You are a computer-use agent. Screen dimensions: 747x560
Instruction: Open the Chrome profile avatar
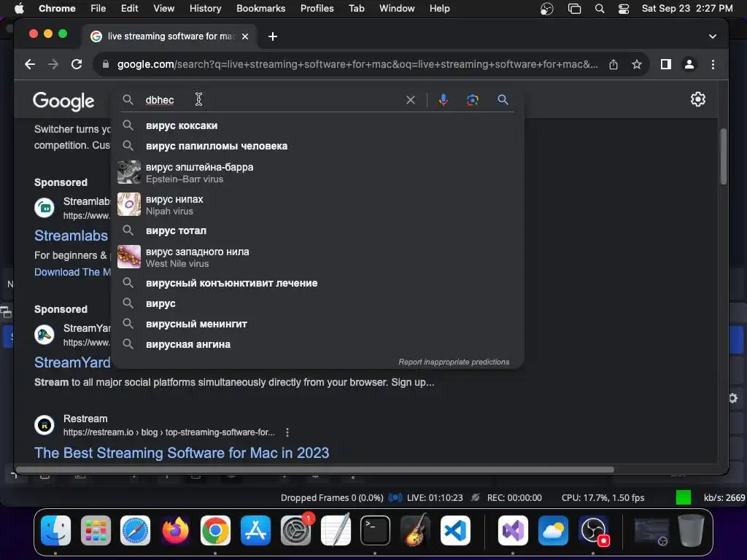689,64
